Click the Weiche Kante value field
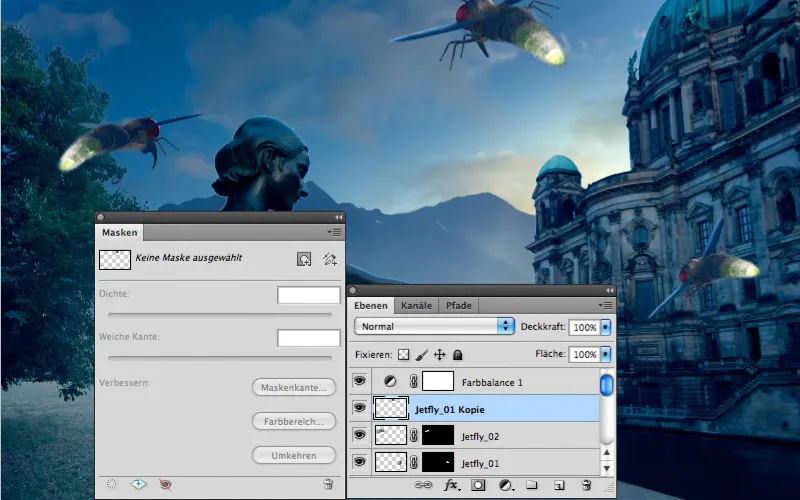Screen dimensions: 800x500 tap(309, 338)
